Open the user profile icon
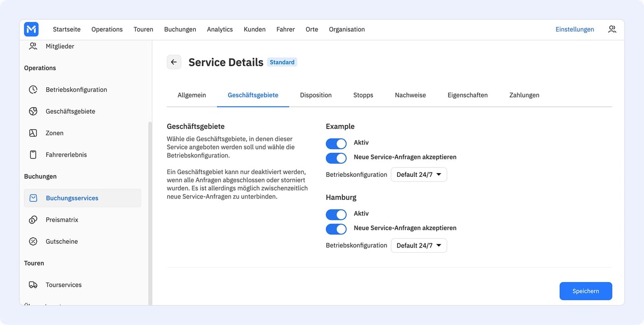The width and height of the screenshot is (644, 325). pos(612,29)
